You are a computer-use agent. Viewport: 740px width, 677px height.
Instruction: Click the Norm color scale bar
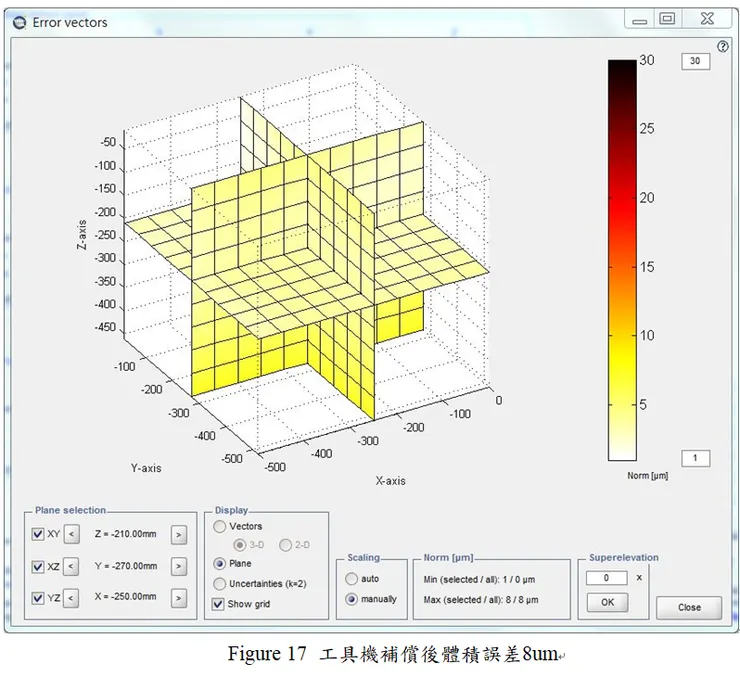(621, 260)
